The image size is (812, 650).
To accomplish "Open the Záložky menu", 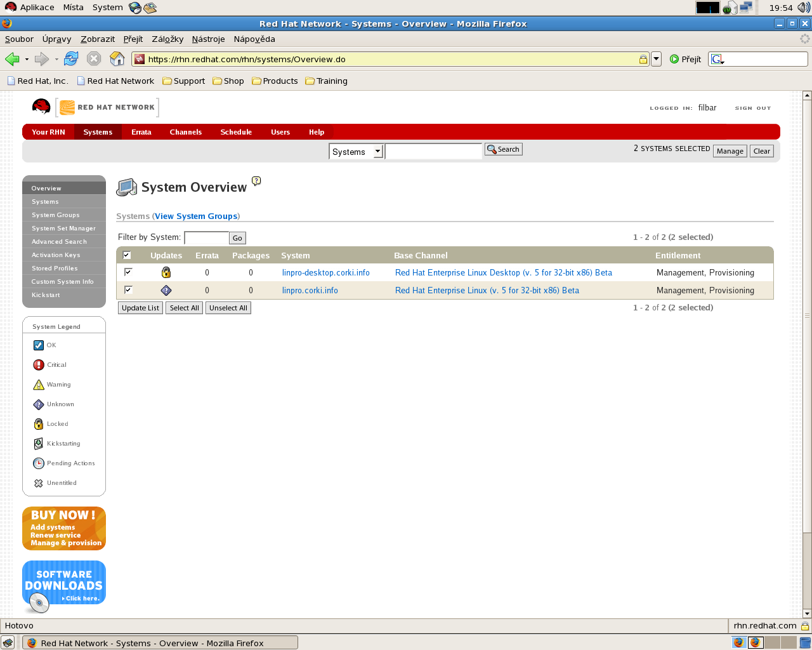I will tap(167, 39).
